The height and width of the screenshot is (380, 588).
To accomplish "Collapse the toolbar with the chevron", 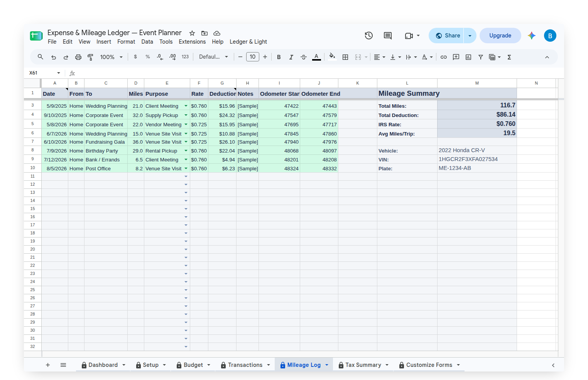I will coord(547,57).
